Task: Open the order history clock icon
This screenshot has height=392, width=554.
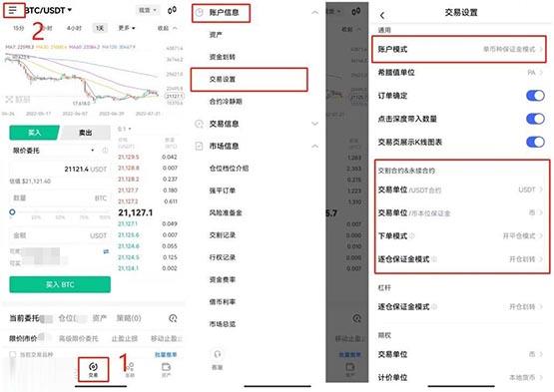Action: 173,318
